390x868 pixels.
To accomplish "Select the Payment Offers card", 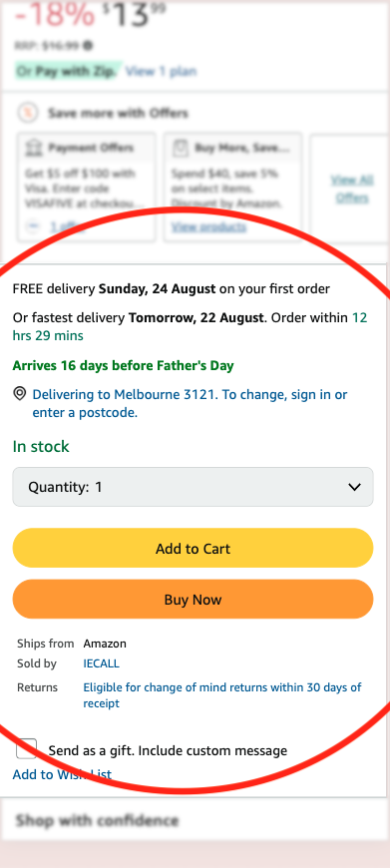I will tap(87, 188).
